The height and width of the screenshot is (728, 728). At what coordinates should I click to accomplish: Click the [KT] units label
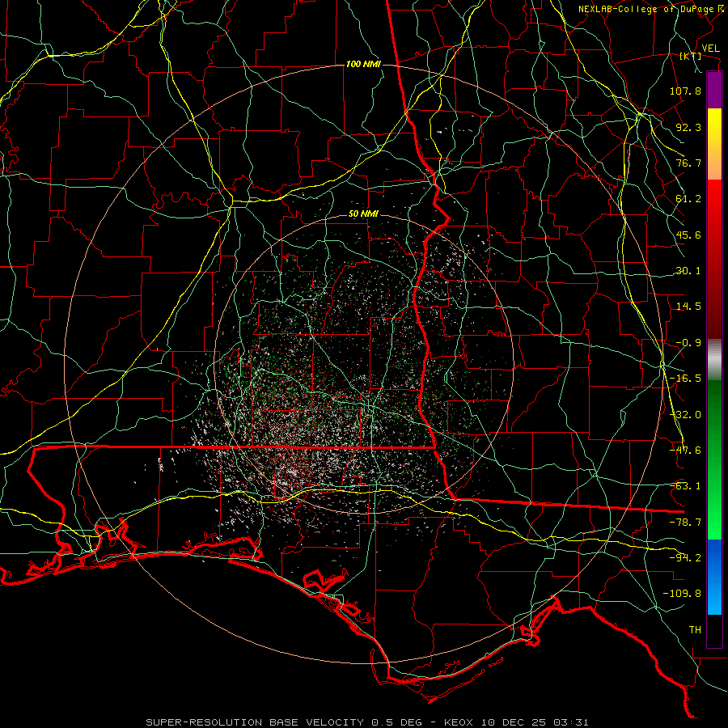point(691,56)
